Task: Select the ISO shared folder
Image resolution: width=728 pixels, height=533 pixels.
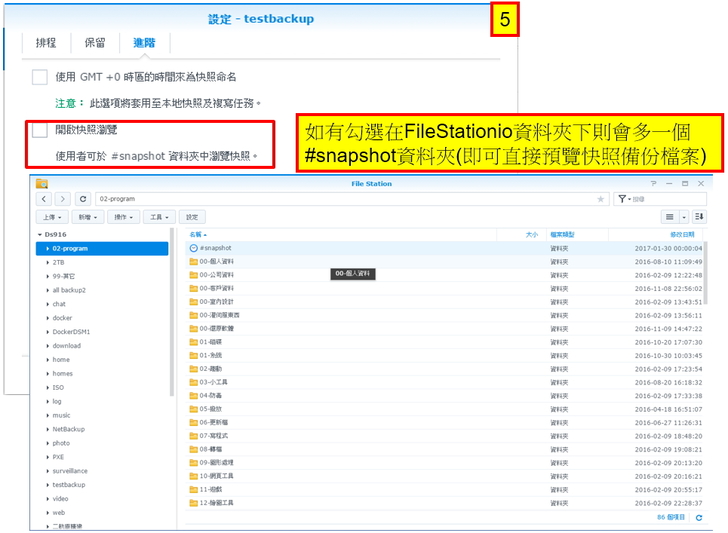Action: point(58,388)
